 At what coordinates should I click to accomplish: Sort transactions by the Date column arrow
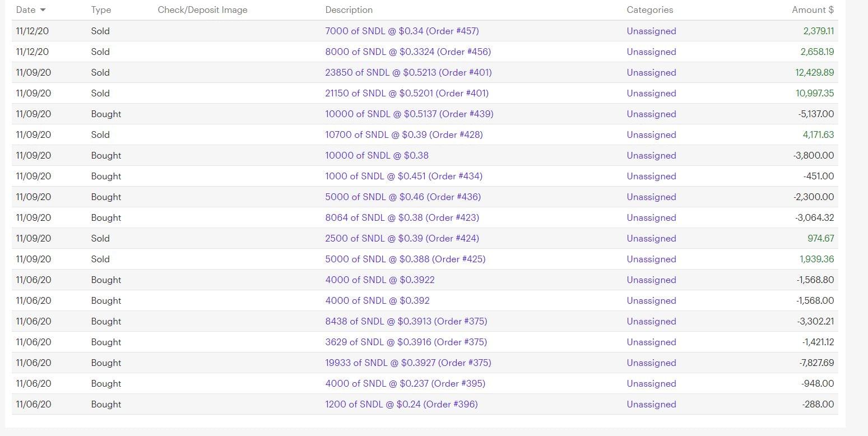tap(43, 10)
